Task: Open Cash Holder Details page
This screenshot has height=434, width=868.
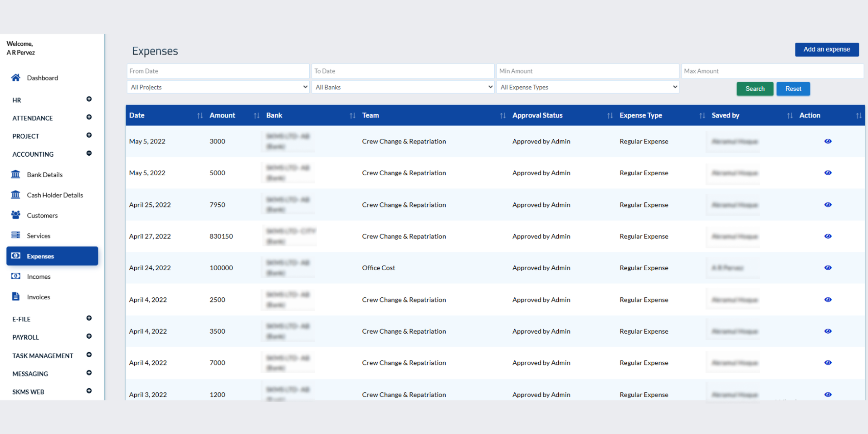Action: click(x=55, y=195)
